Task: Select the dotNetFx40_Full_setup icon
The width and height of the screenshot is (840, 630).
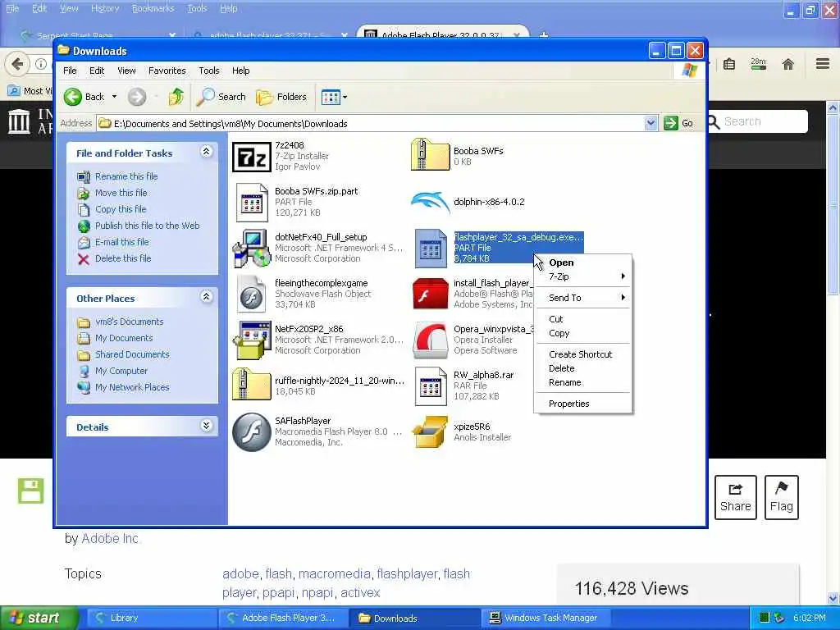Action: [x=252, y=248]
